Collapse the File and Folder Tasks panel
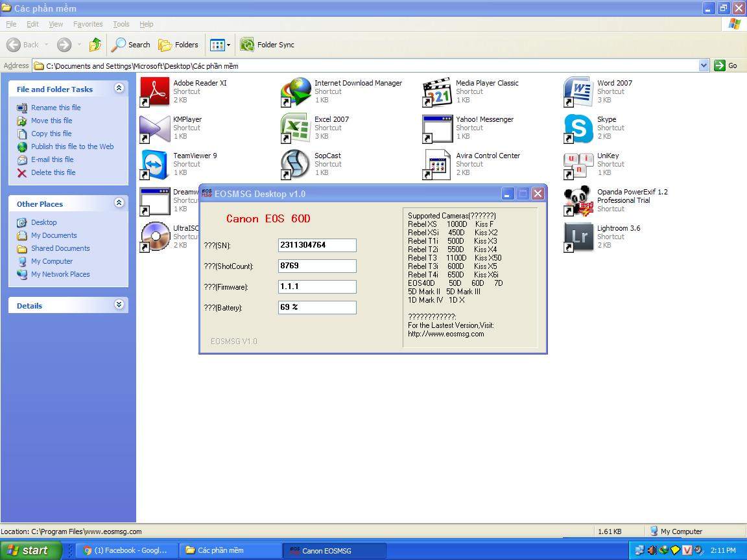Viewport: 747px width, 560px height. pos(119,88)
